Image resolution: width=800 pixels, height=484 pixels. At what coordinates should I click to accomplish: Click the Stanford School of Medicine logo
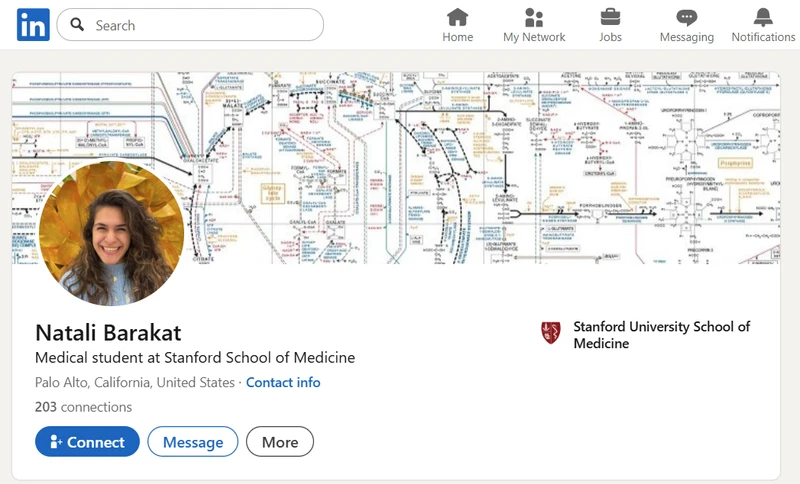tap(550, 333)
